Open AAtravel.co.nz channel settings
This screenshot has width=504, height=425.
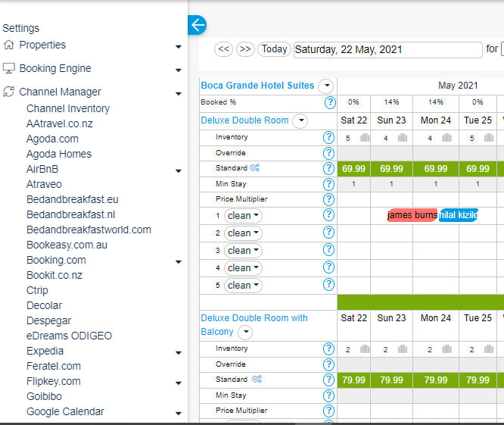(60, 123)
